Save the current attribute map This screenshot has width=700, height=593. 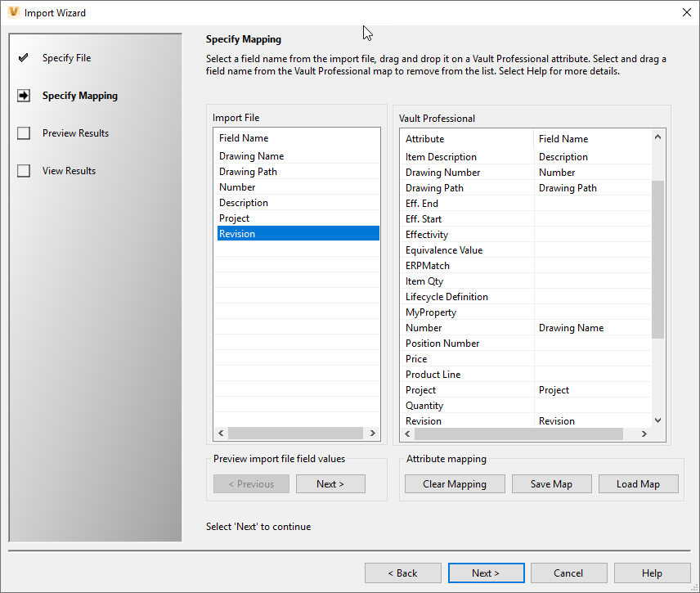click(551, 483)
